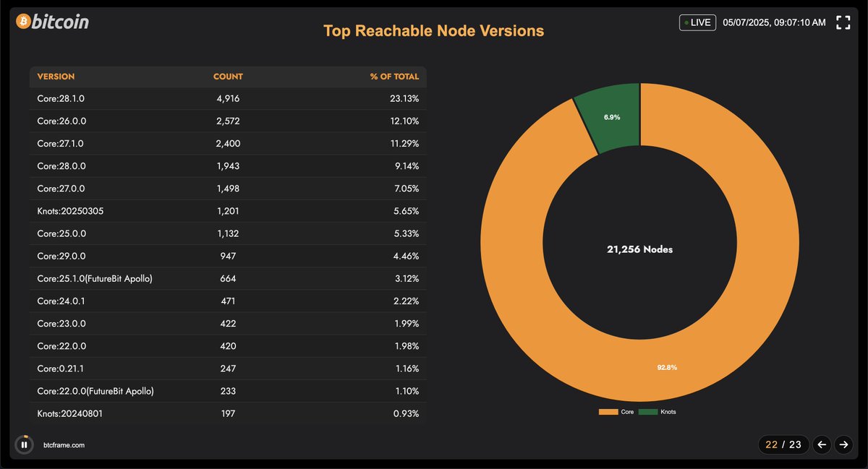The image size is (868, 469).
Task: Click the count value 197
Action: (228, 414)
